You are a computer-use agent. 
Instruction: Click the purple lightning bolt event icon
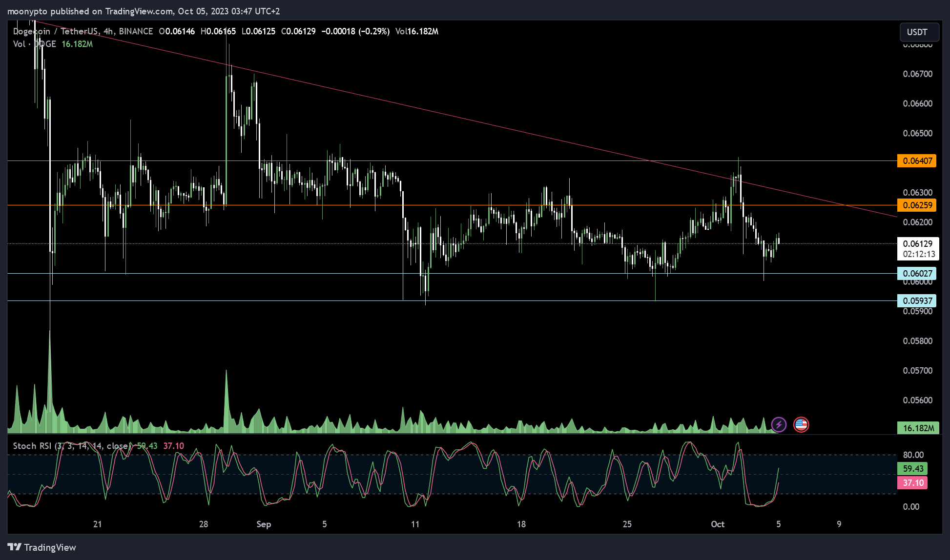coord(779,424)
